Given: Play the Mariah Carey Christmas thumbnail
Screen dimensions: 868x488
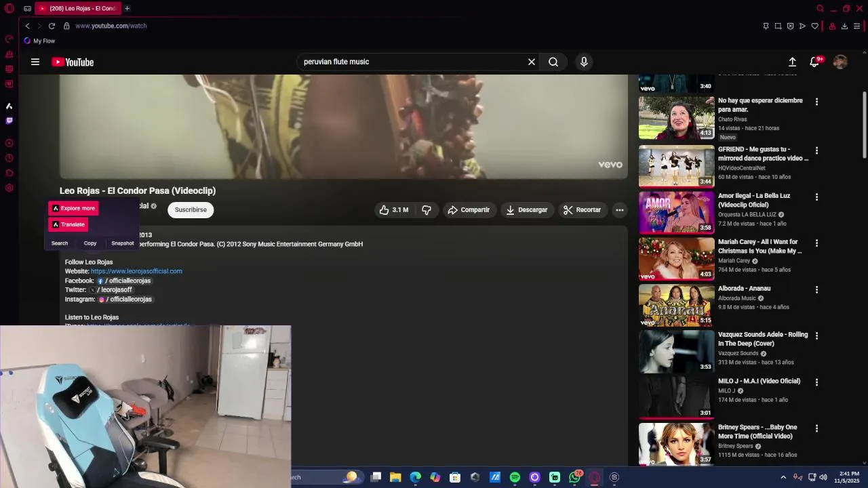Looking at the screenshot, I should click(676, 259).
